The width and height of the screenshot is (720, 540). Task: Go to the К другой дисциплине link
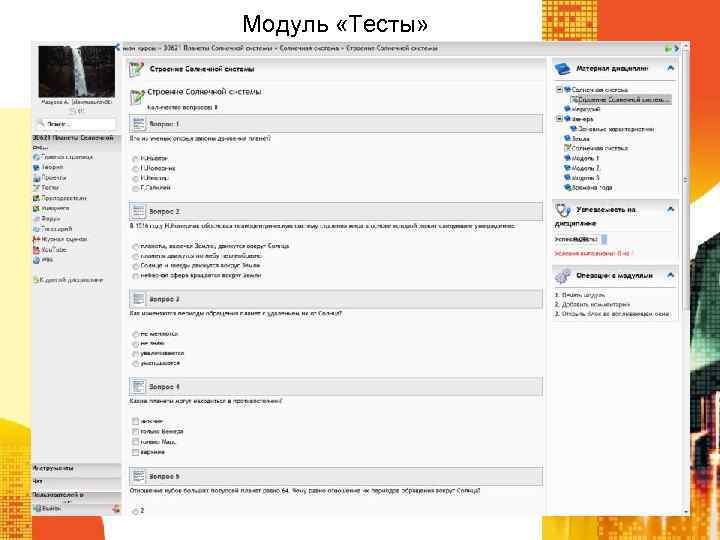[x=71, y=280]
